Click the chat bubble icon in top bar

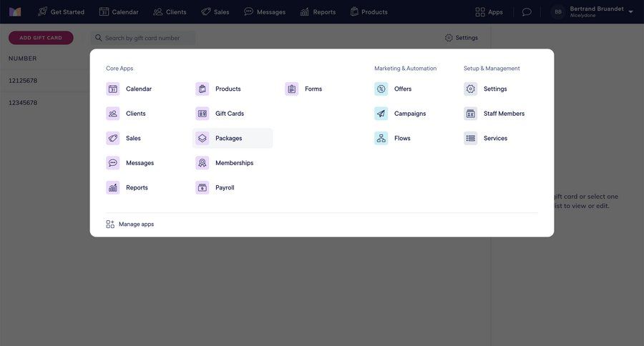527,12
